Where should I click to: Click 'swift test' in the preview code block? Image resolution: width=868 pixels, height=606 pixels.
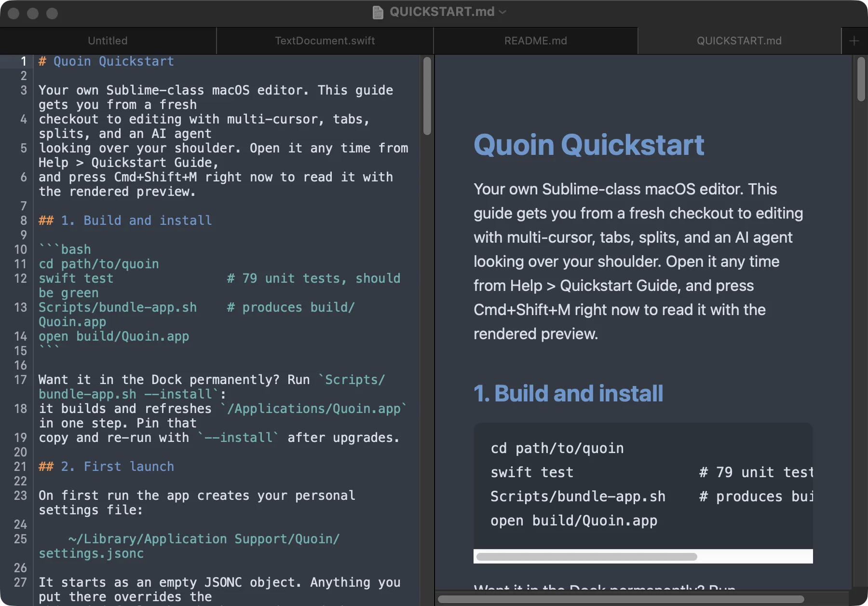pyautogui.click(x=532, y=472)
